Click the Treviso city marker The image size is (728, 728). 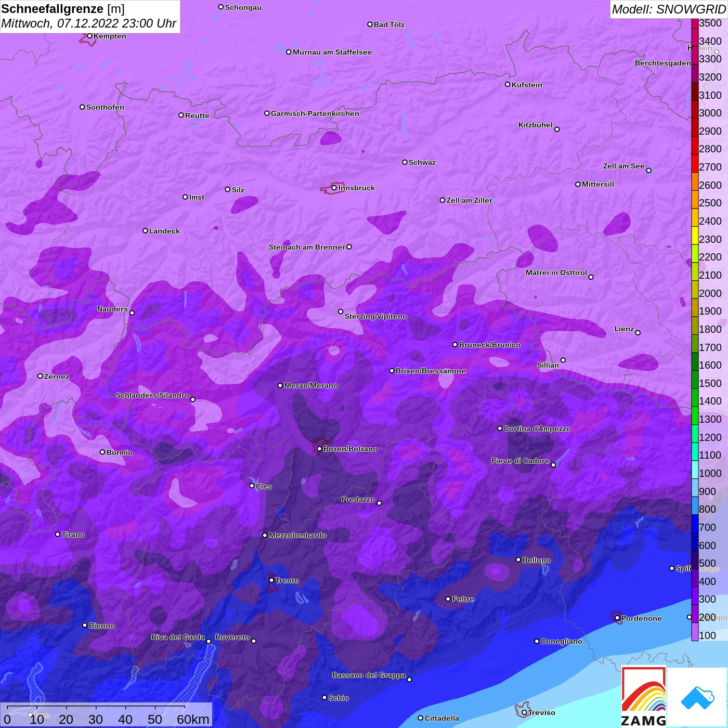tap(524, 712)
